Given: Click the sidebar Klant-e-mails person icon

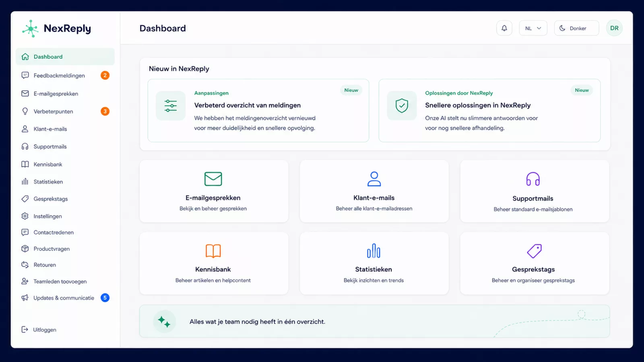Looking at the screenshot, I should (25, 129).
